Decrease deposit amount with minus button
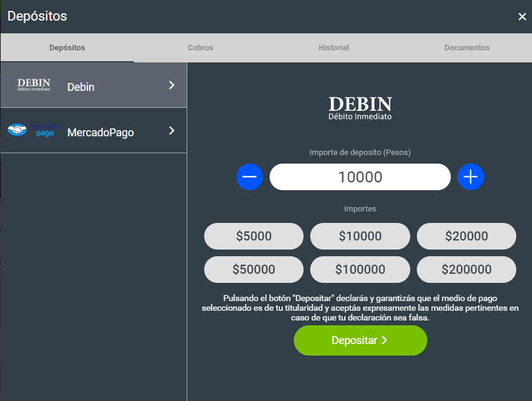 coord(250,177)
